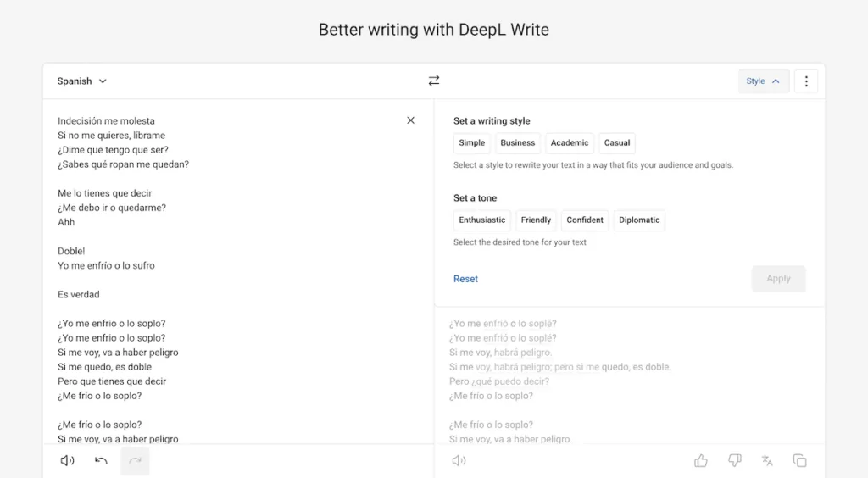Screen dimensions: 868x478
Task: Click the line 'Es verdad'
Action: click(79, 294)
